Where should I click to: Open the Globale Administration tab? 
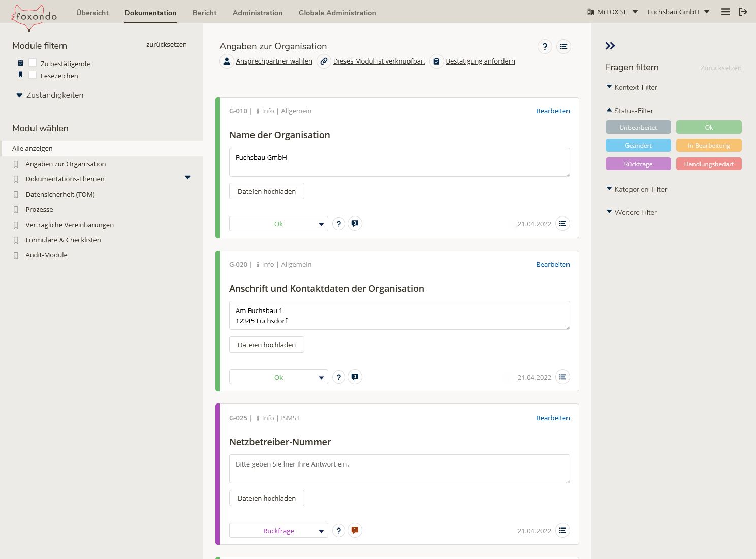337,13
